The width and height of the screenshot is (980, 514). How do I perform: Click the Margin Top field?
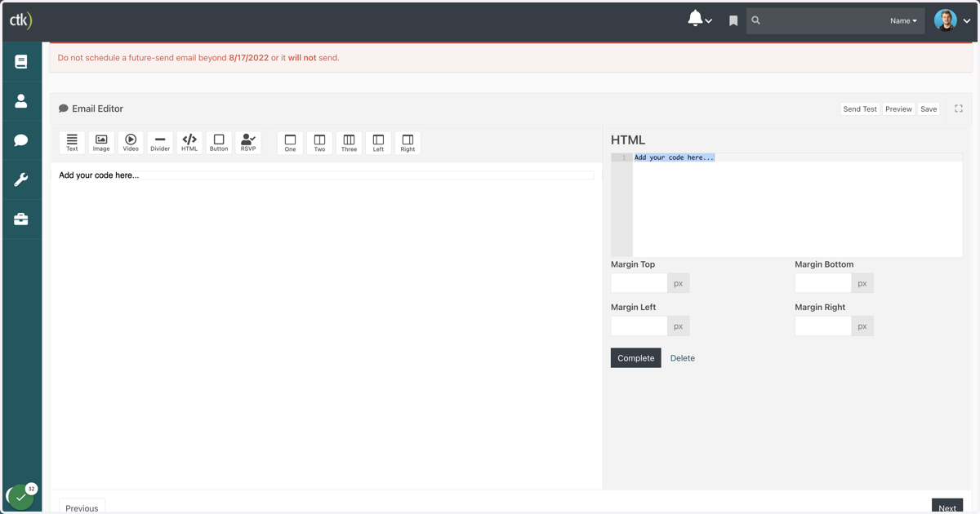[x=639, y=283]
